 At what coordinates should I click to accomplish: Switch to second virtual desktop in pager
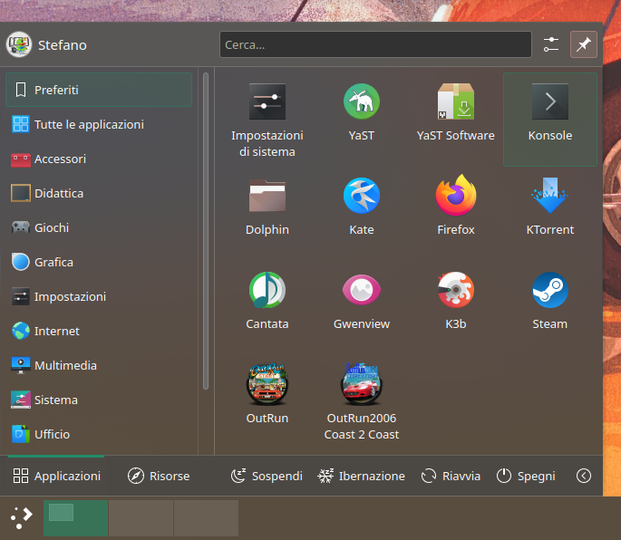point(141,518)
